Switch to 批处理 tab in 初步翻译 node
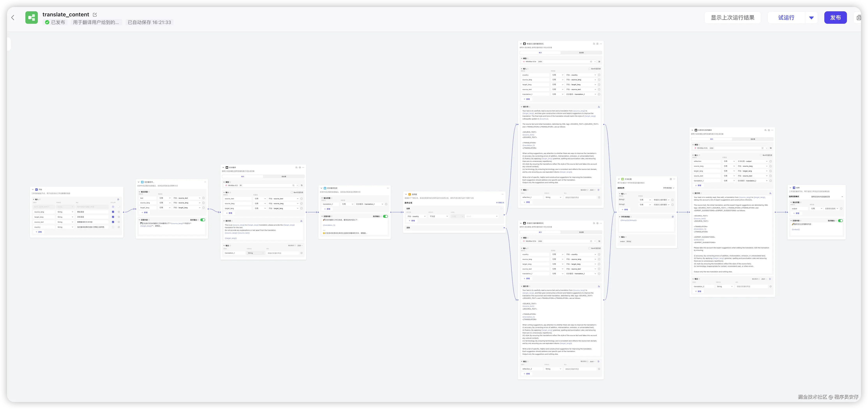Screen dimensions: 868x409 pyautogui.click(x=284, y=176)
